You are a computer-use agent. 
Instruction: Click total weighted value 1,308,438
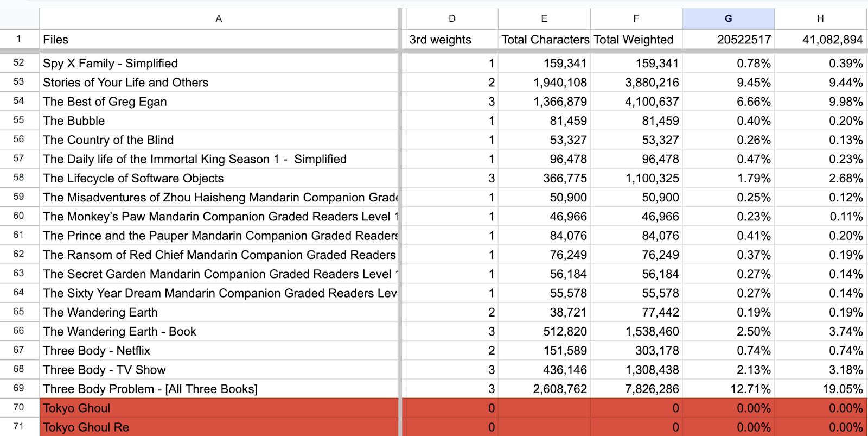click(636, 370)
